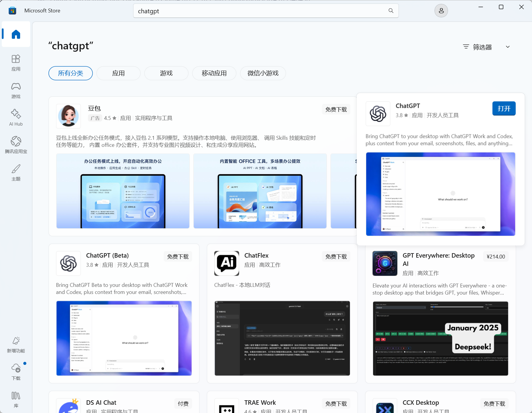Click the 广告 ad label on 豆包
532x413 pixels.
click(95, 118)
